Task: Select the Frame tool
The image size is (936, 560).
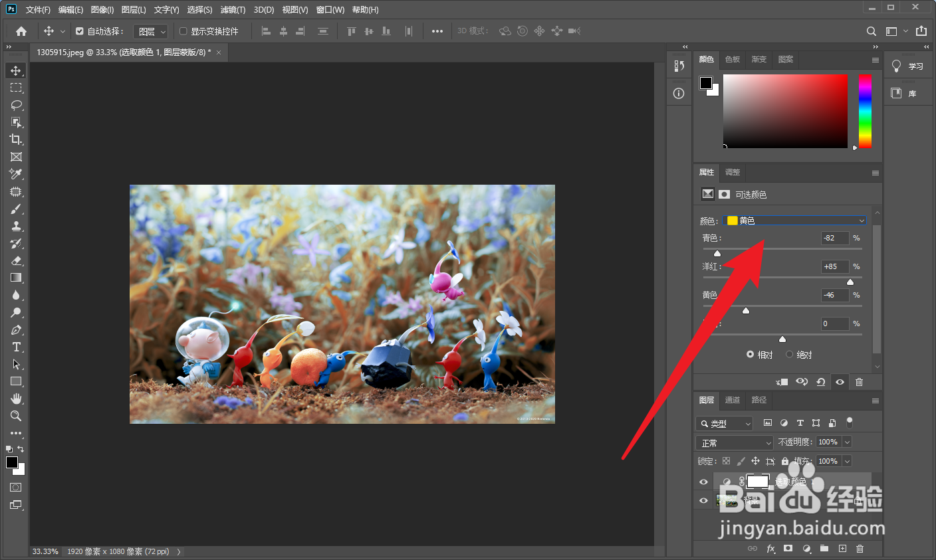Action: [x=16, y=157]
